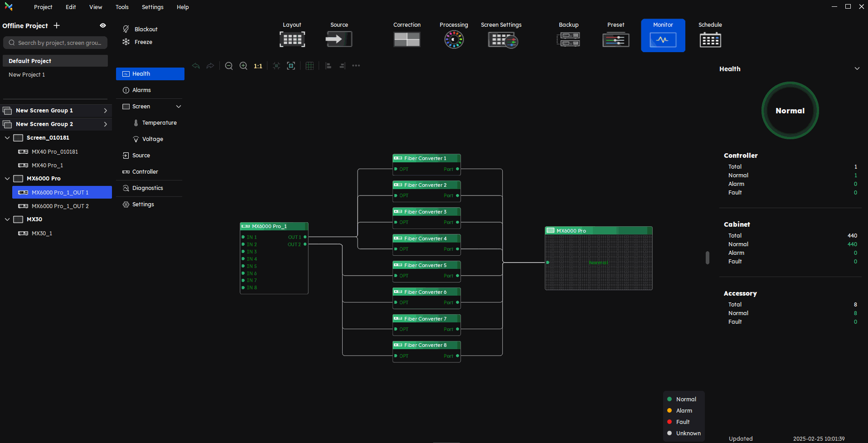Open the Tools menu
This screenshot has width=868, height=443.
pyautogui.click(x=122, y=7)
